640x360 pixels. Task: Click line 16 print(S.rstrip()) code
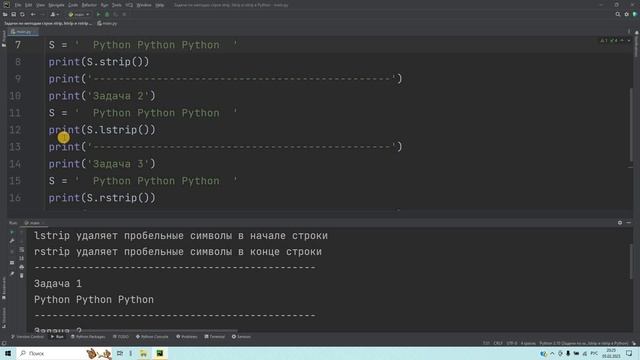point(102,198)
